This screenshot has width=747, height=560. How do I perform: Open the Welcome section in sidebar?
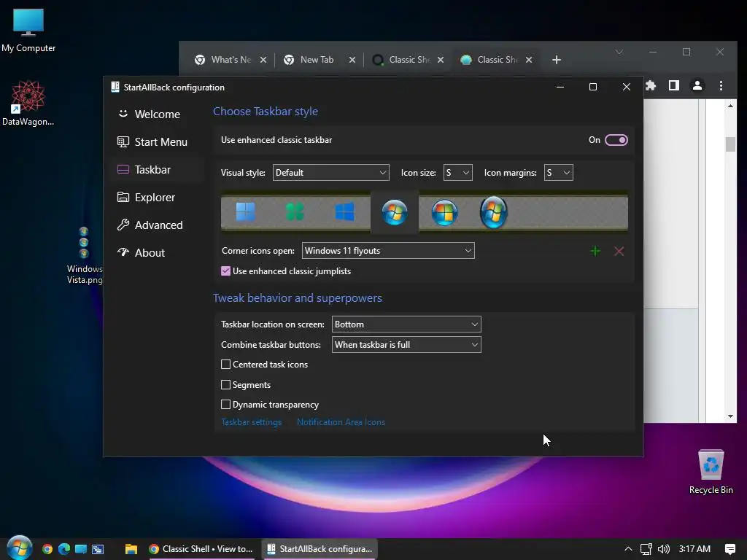coord(157,114)
